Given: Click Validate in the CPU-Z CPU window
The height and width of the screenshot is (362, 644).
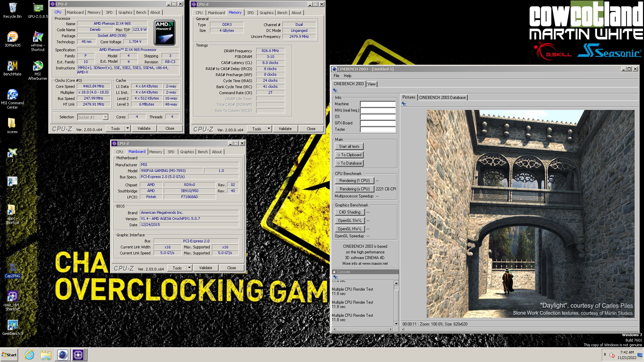Looking at the screenshot, I should click(144, 128).
